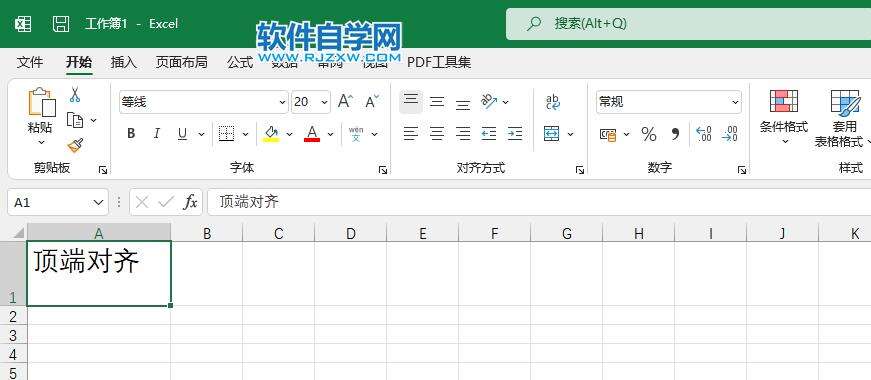Open font color dropdown arrow

coord(330,134)
